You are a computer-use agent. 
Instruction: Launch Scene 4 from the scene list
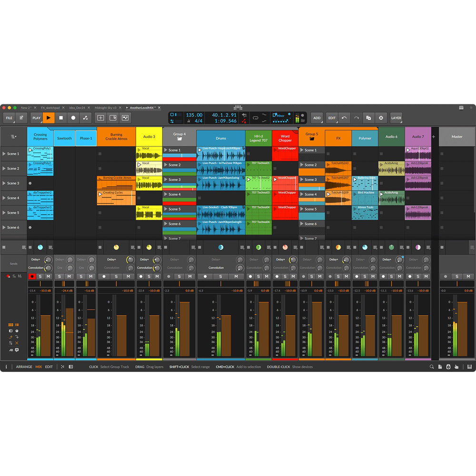4,198
